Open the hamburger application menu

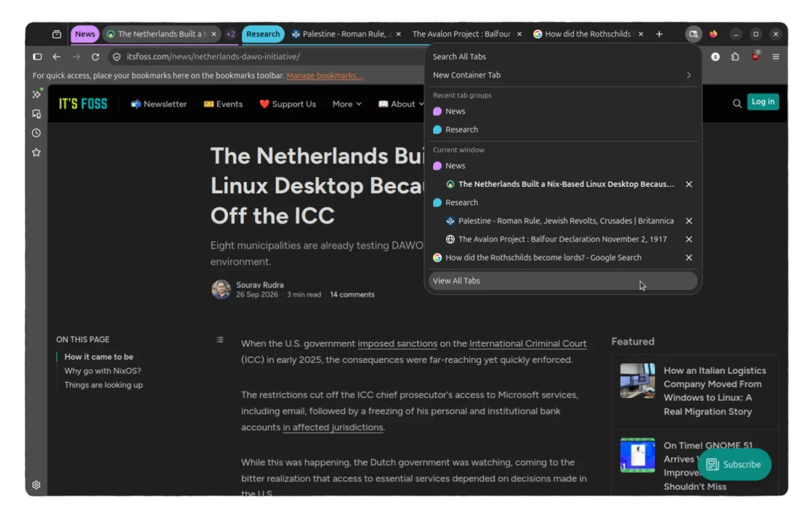coord(775,57)
